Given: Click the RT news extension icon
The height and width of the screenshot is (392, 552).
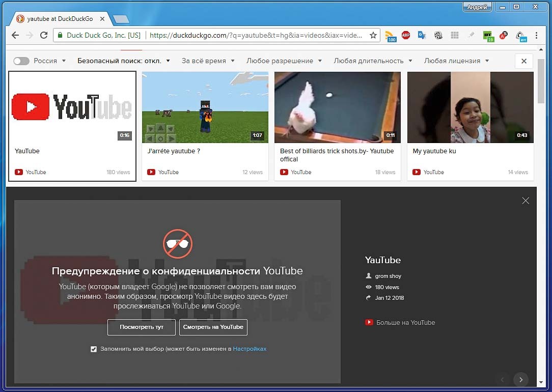Looking at the screenshot, I should coord(488,35).
